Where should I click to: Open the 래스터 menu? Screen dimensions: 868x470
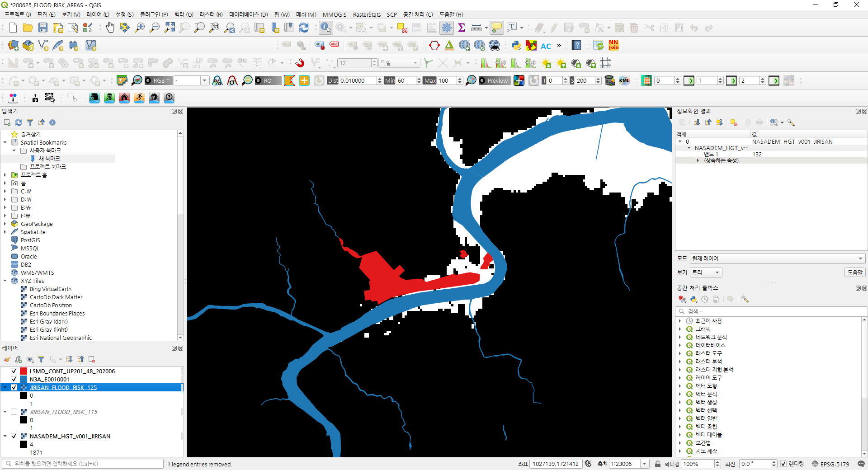click(211, 14)
